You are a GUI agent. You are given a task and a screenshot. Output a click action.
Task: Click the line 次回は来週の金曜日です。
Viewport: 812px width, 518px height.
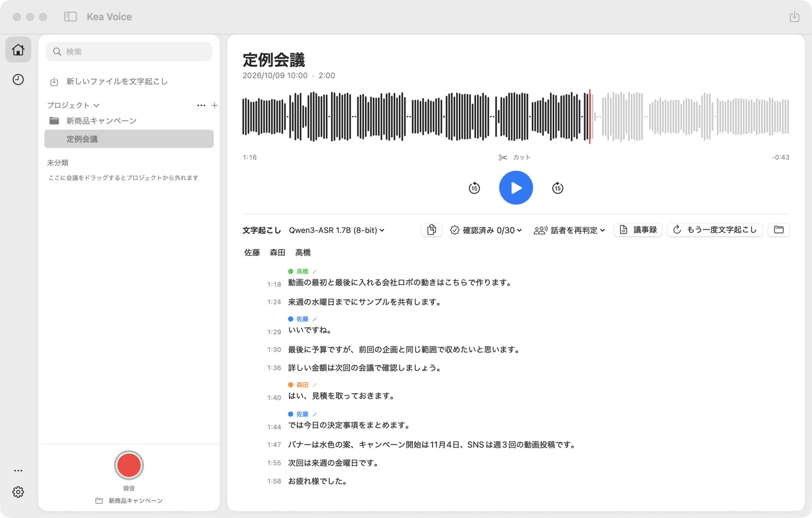point(334,463)
